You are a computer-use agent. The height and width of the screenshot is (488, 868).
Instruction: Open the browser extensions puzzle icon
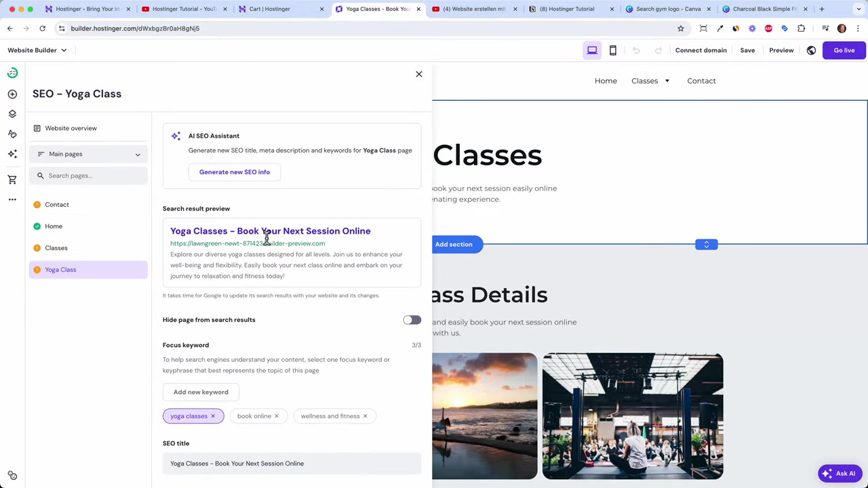(802, 28)
